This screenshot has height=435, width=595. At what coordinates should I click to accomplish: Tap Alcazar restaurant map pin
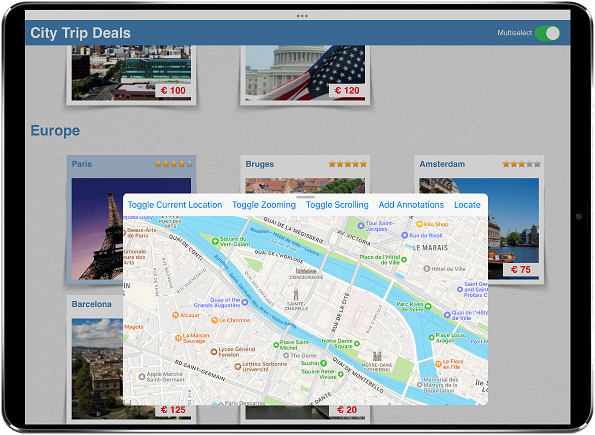175,315
